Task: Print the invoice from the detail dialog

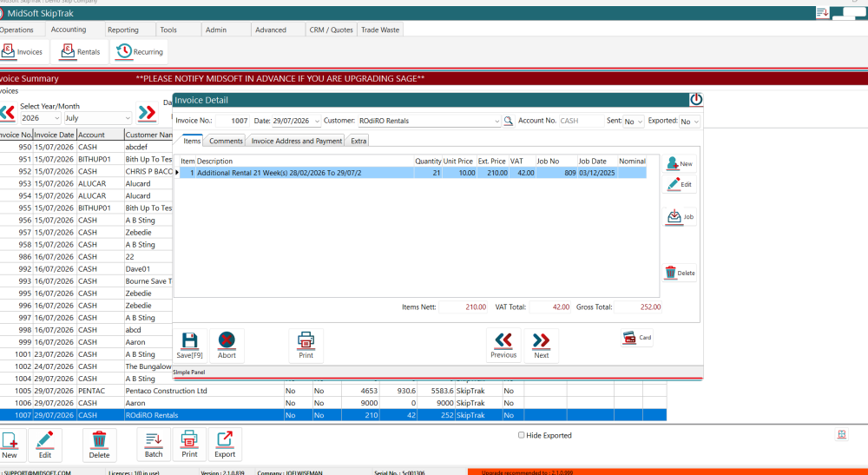Action: tap(306, 346)
